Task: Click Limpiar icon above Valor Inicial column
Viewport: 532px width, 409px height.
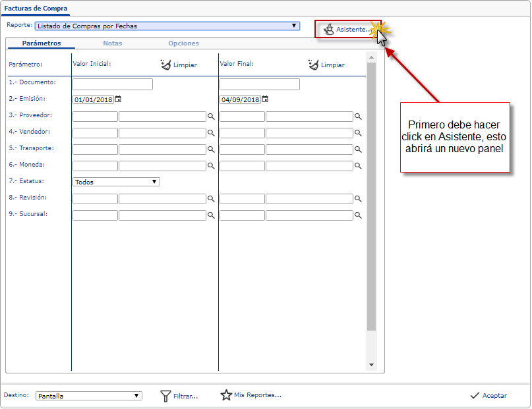Action: [x=165, y=65]
